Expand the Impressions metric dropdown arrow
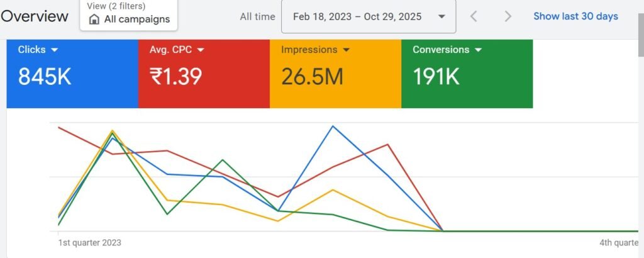The image size is (644, 258). coord(347,50)
